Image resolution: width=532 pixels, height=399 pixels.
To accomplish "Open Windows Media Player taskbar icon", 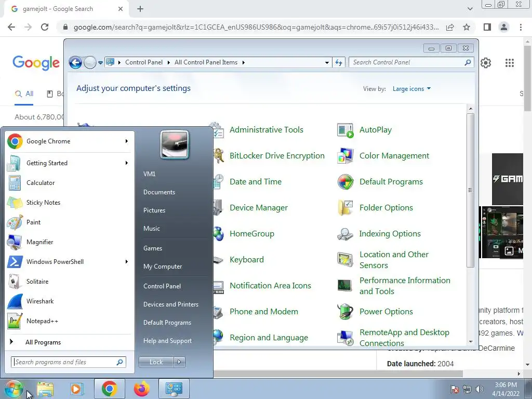I will [77, 389].
